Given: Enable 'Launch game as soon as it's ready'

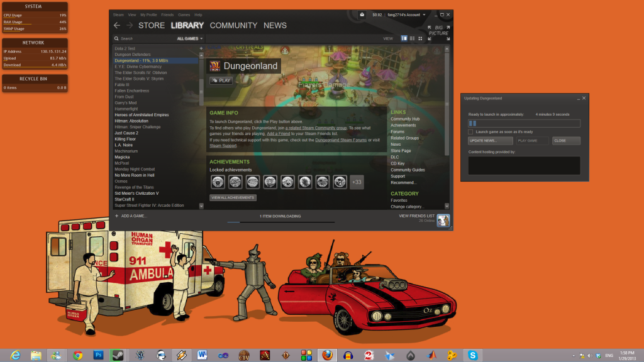Looking at the screenshot, I should [x=470, y=132].
